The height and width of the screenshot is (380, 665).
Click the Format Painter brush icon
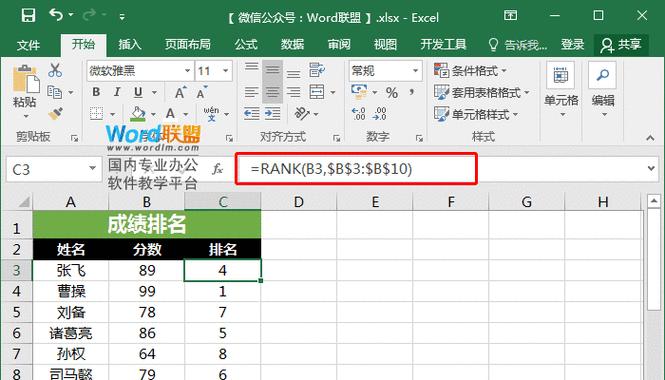click(x=56, y=114)
